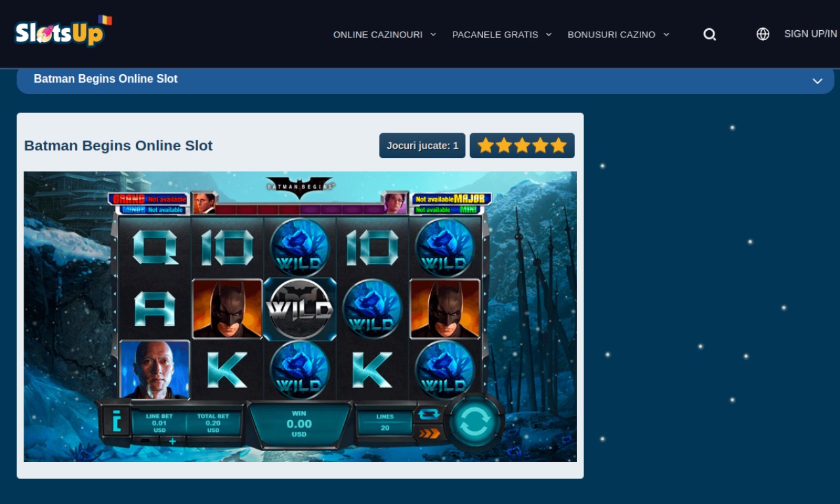The width and height of the screenshot is (840, 504).
Task: Click the Q symbol on the first reel
Action: click(155, 247)
